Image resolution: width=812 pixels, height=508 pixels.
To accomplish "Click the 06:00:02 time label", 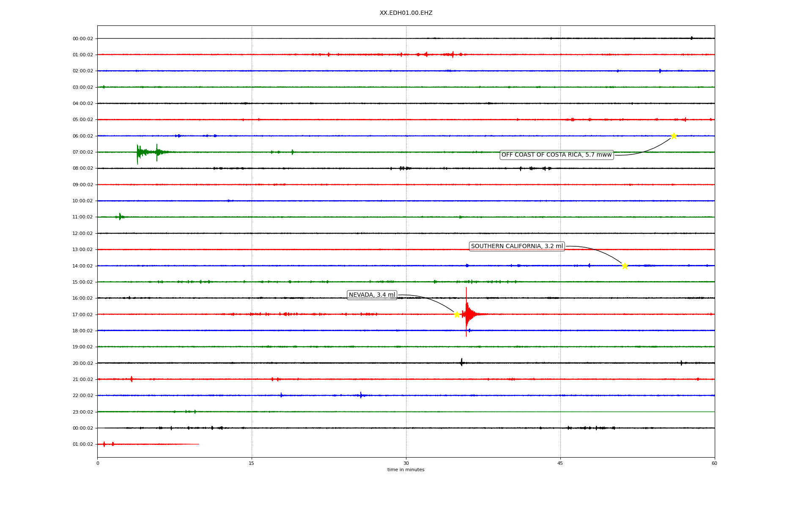I will pos(83,136).
